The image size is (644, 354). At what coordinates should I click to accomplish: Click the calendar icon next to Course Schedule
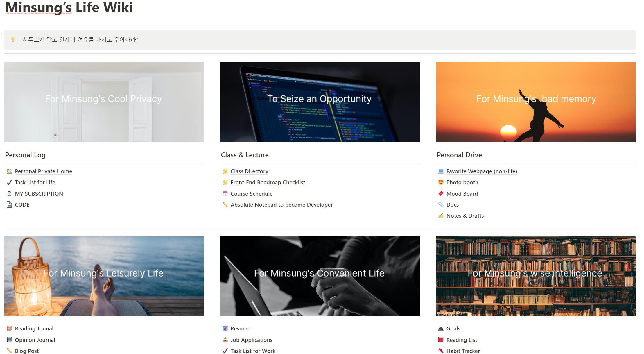tap(225, 194)
